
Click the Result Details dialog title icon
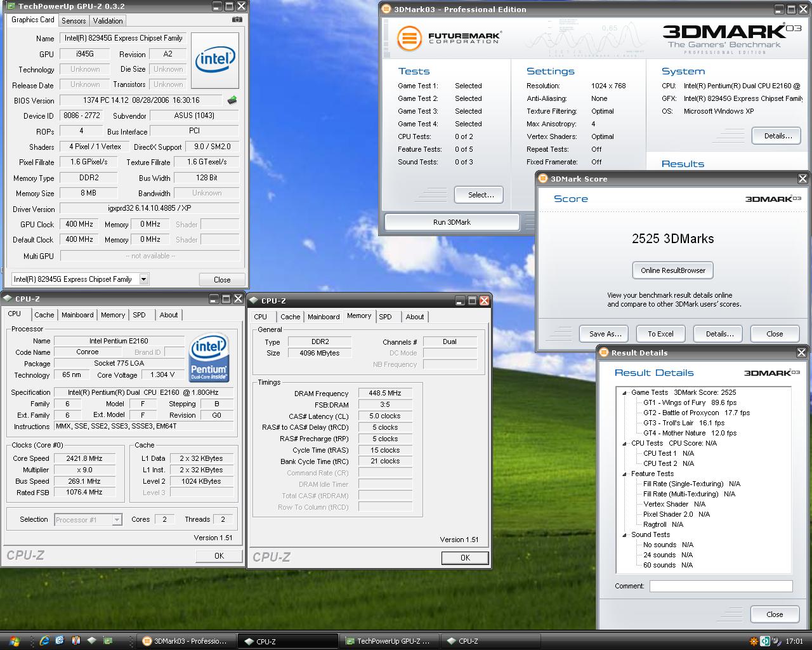[x=604, y=353]
